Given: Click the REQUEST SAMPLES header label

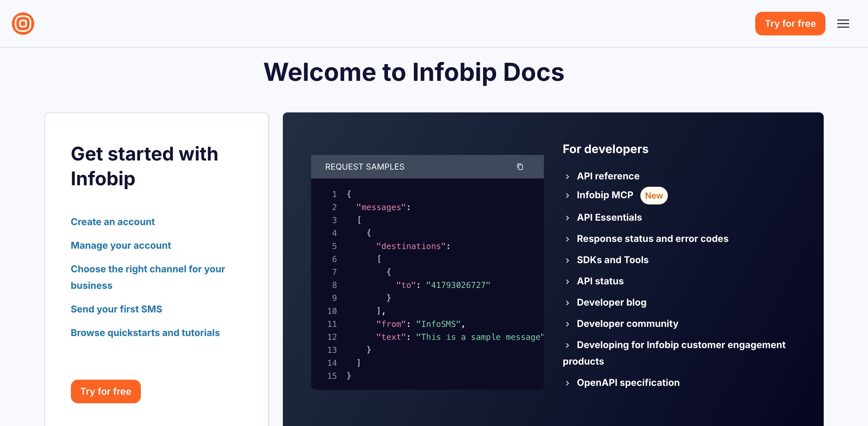Looking at the screenshot, I should click(x=365, y=167).
